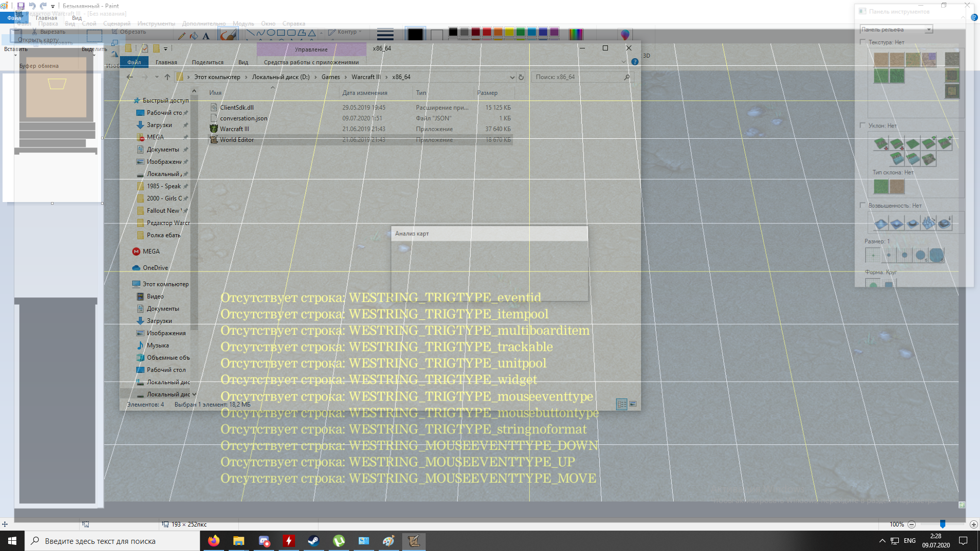Image resolution: width=980 pixels, height=551 pixels.
Task: Select the Paint pencil tool
Action: click(182, 36)
